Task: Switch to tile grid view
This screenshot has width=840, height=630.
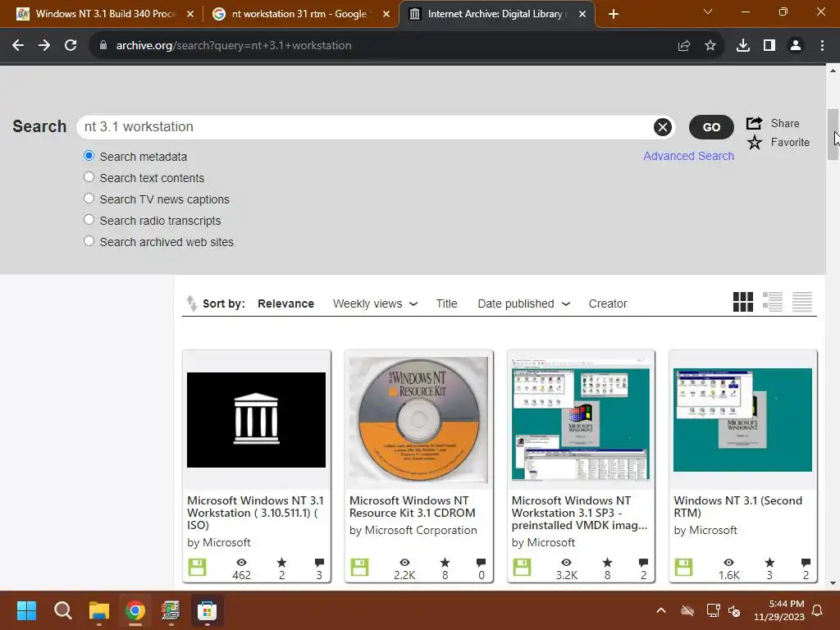Action: [x=743, y=302]
